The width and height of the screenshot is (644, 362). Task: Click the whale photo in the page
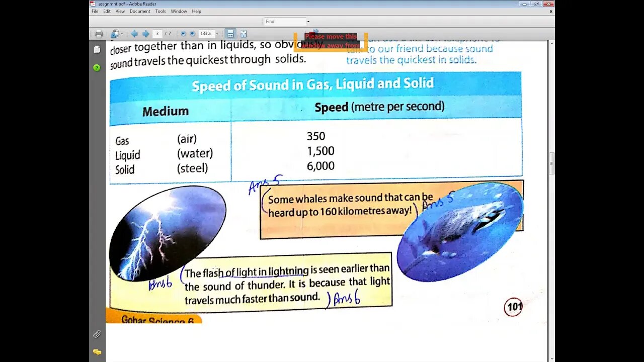460,232
